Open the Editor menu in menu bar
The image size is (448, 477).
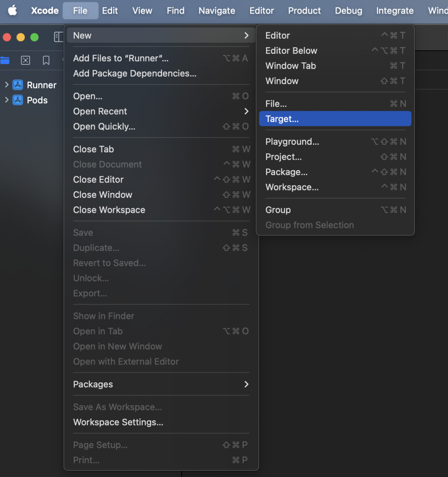coord(262,11)
